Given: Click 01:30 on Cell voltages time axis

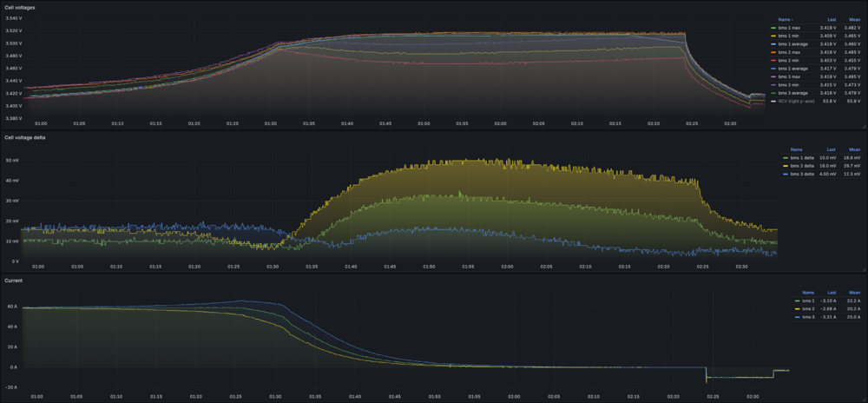Looking at the screenshot, I should (x=271, y=123).
